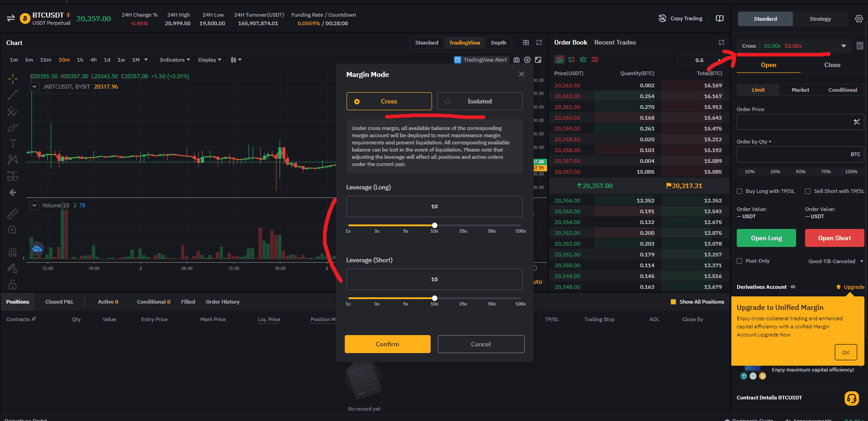Open the Good-Till-Canceled dropdown
Viewport: 868px width, 421px height.
835,261
